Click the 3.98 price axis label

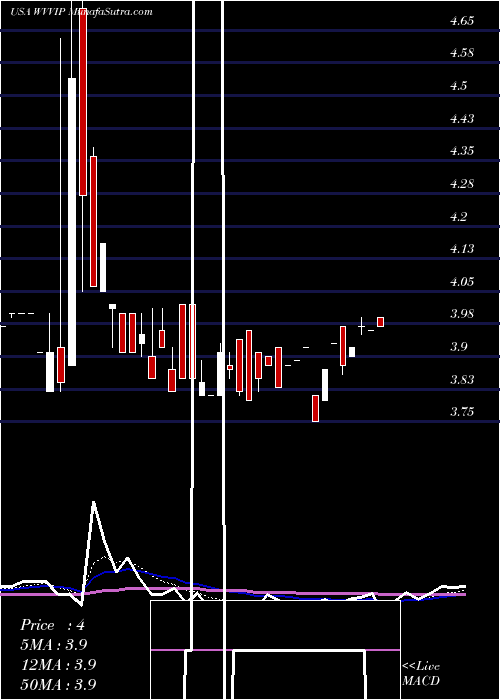[x=462, y=314]
